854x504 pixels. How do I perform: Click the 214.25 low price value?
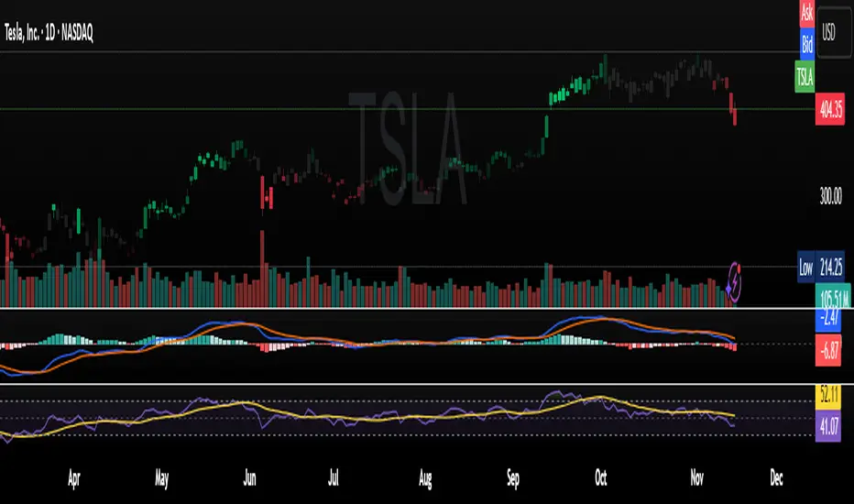click(x=830, y=267)
